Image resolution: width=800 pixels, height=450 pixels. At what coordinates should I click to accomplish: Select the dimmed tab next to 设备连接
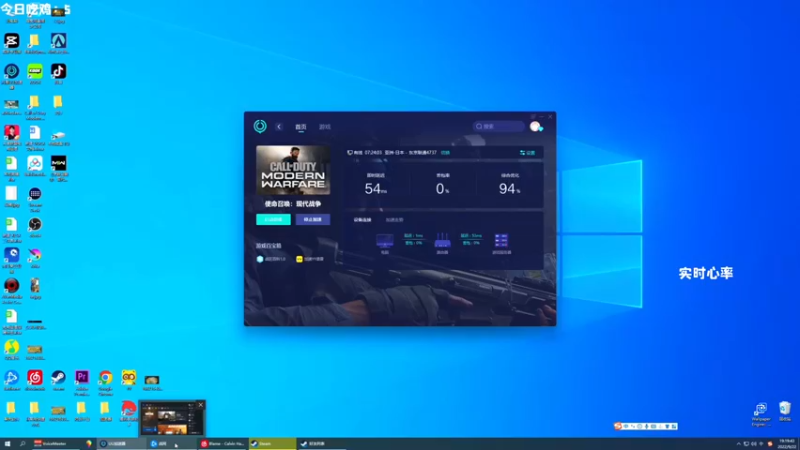click(x=394, y=220)
